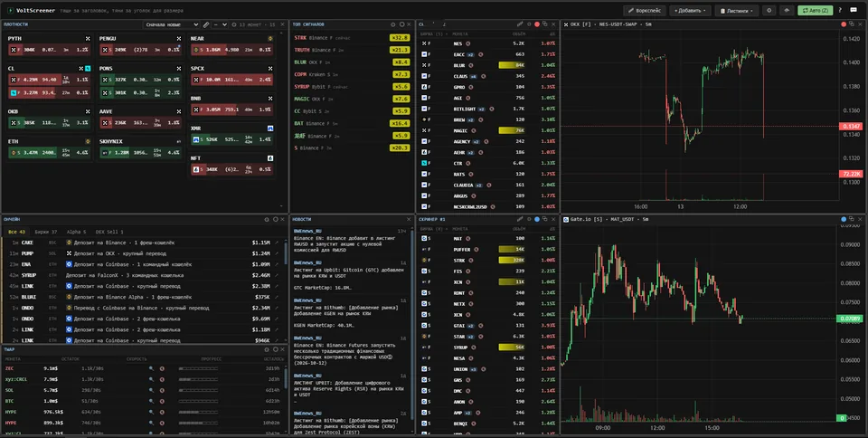Viewport: 868px width, 438px height.
Task: Open external link arrow on SYRUP onchain row
Action: click(x=277, y=275)
